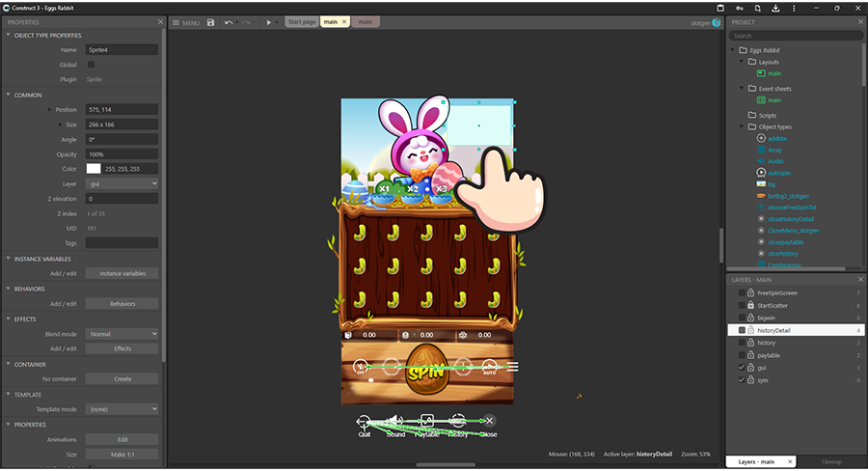Viewport: 868px width, 471px height.
Task: Collapse the Object types folder
Action: [x=742, y=126]
